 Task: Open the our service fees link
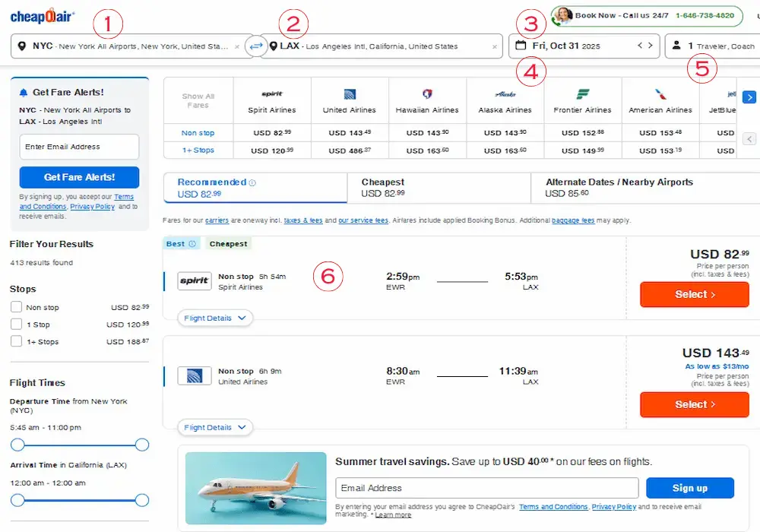click(363, 220)
